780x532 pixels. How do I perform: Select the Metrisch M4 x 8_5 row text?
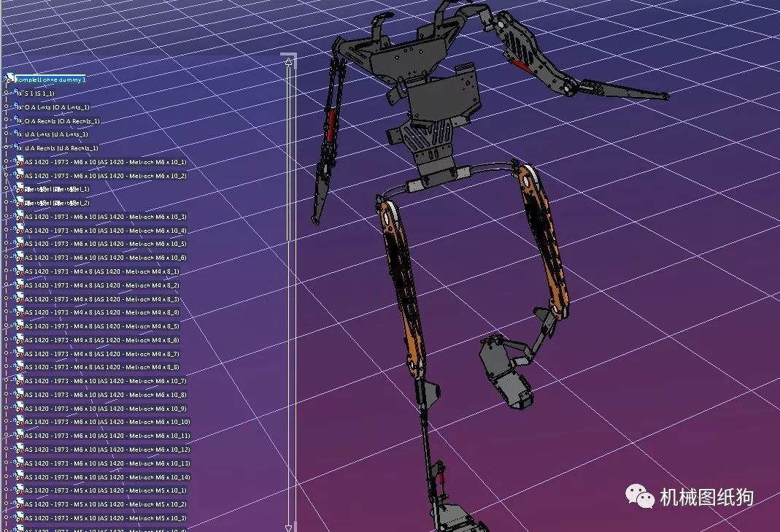[102, 326]
